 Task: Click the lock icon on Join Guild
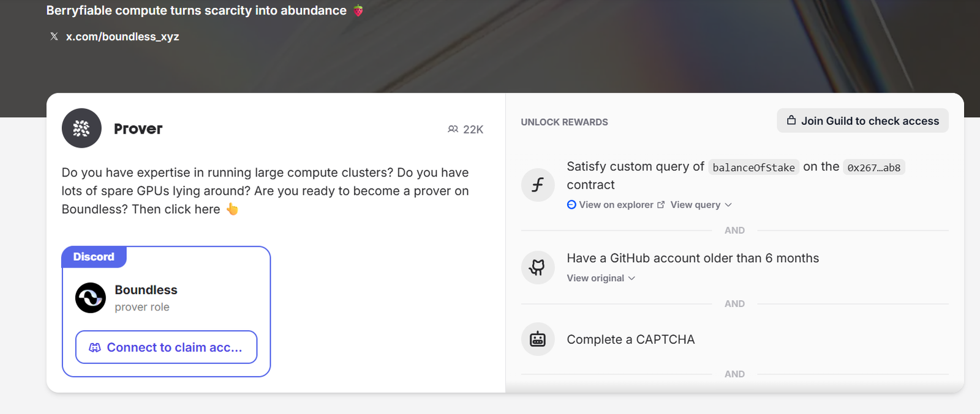click(x=791, y=121)
